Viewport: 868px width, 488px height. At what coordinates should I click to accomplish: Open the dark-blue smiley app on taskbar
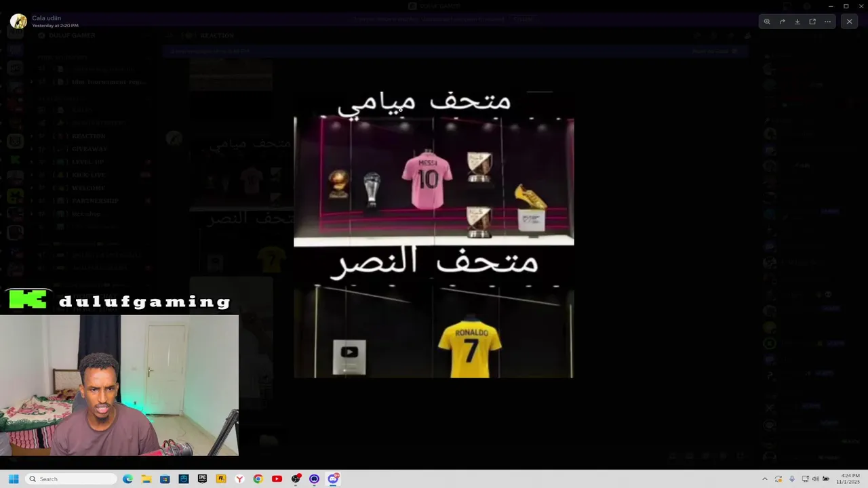184,479
